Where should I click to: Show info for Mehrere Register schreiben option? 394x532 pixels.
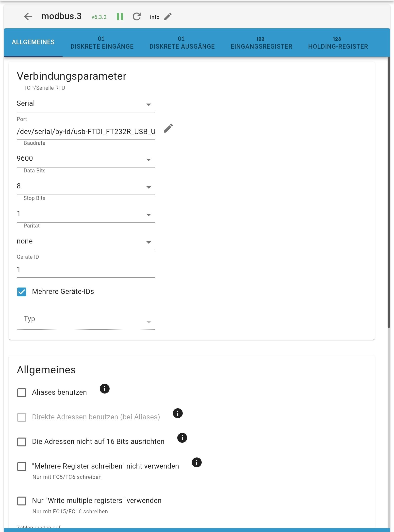tap(197, 462)
